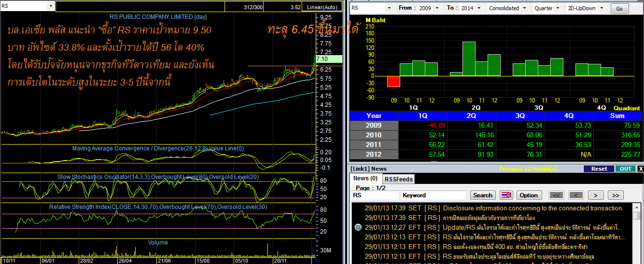The image size is (644, 264).
Task: Click the red negative 1Q 2009 bar
Action: pyautogui.click(x=393, y=81)
